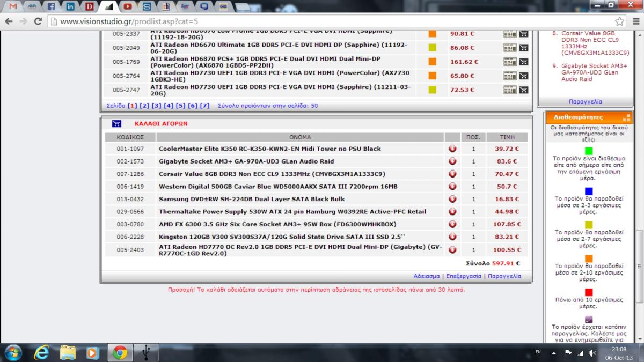Go to product page 7
The width and height of the screenshot is (644, 362).
205,106
